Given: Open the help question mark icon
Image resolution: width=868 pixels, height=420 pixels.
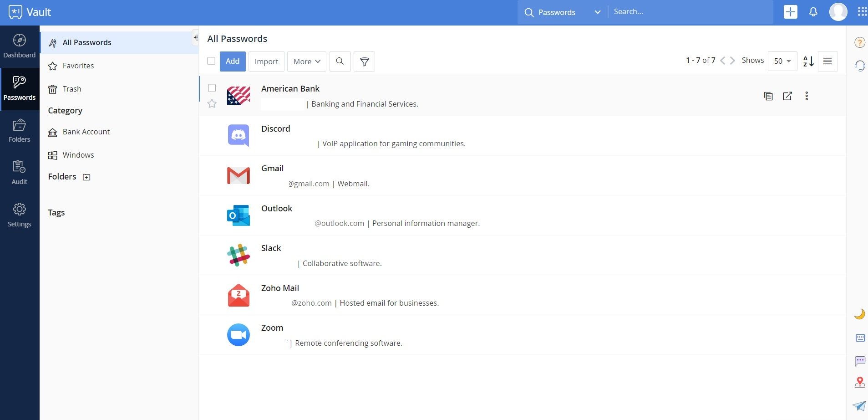Looking at the screenshot, I should click(859, 42).
